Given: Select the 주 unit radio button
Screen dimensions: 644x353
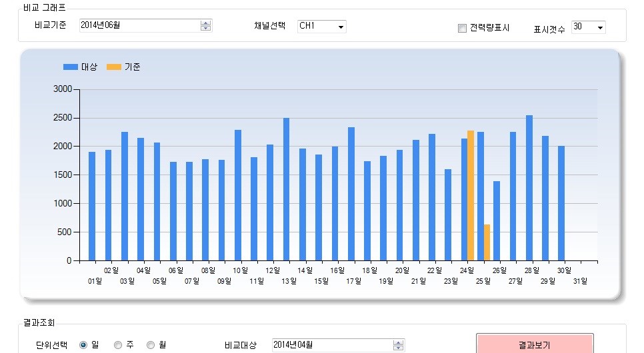Looking at the screenshot, I should (118, 345).
